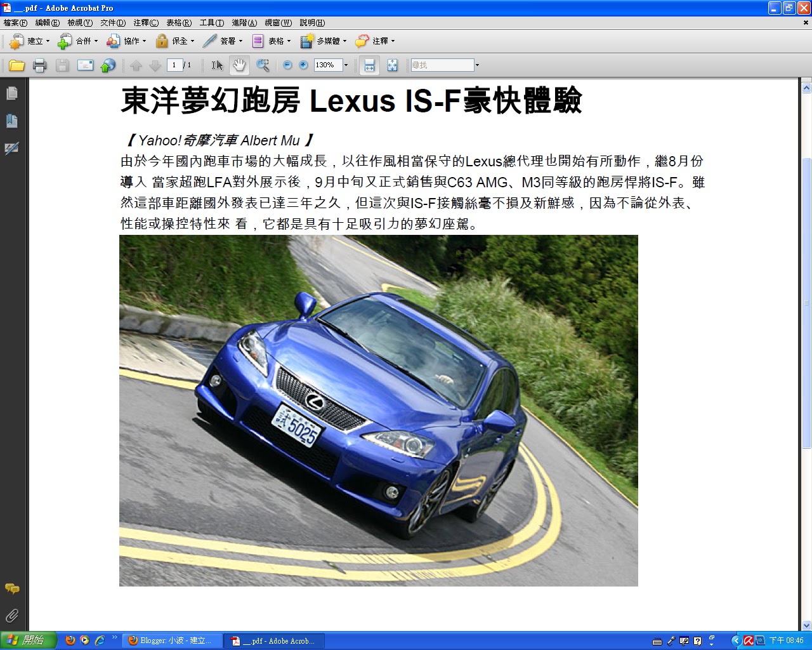812x650 pixels.
Task: Zoom out with the minus button
Action: click(x=287, y=65)
